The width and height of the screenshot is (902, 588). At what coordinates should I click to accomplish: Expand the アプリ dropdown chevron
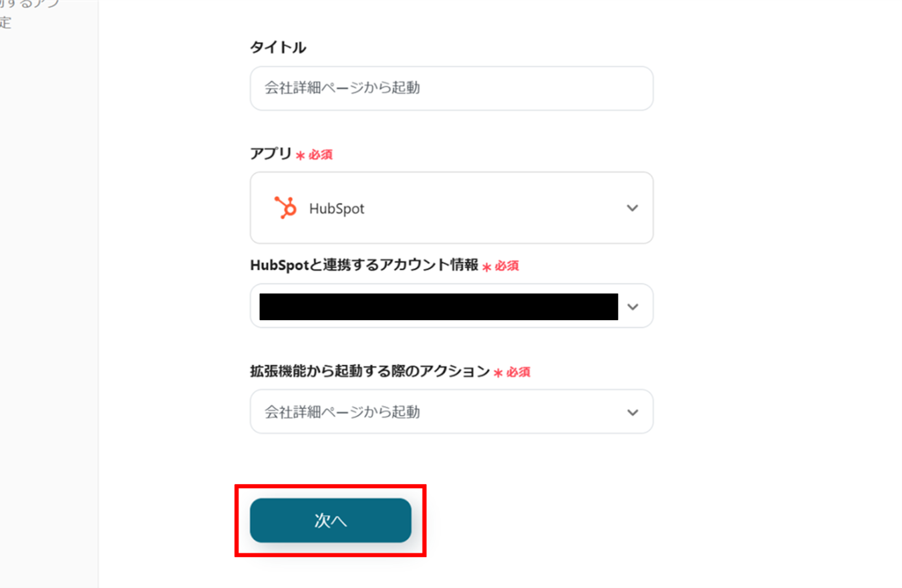click(633, 208)
